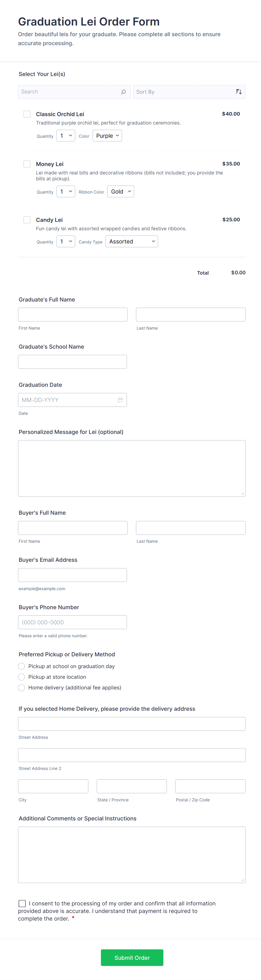Open the Orchid Lei Color dropdown
The height and width of the screenshot is (980, 261).
(x=107, y=136)
